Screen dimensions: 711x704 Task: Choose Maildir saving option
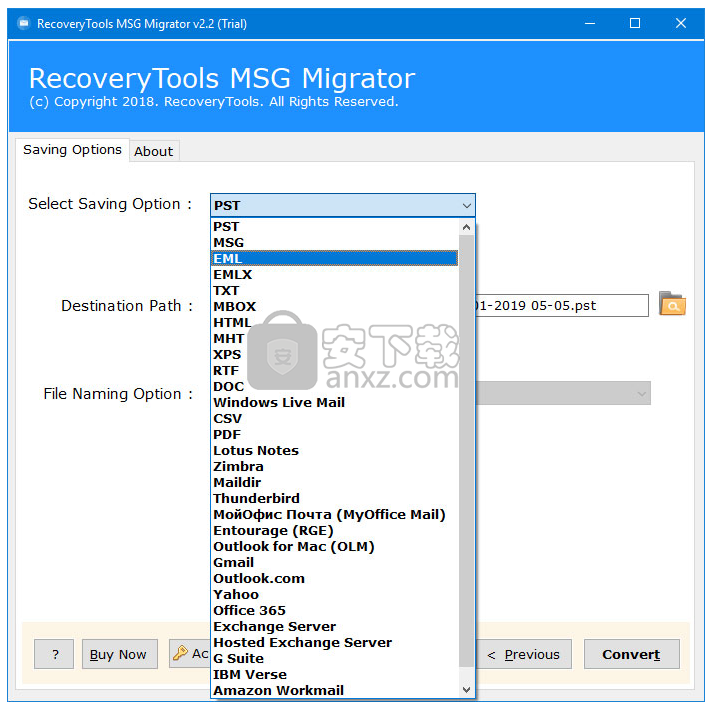(335, 482)
